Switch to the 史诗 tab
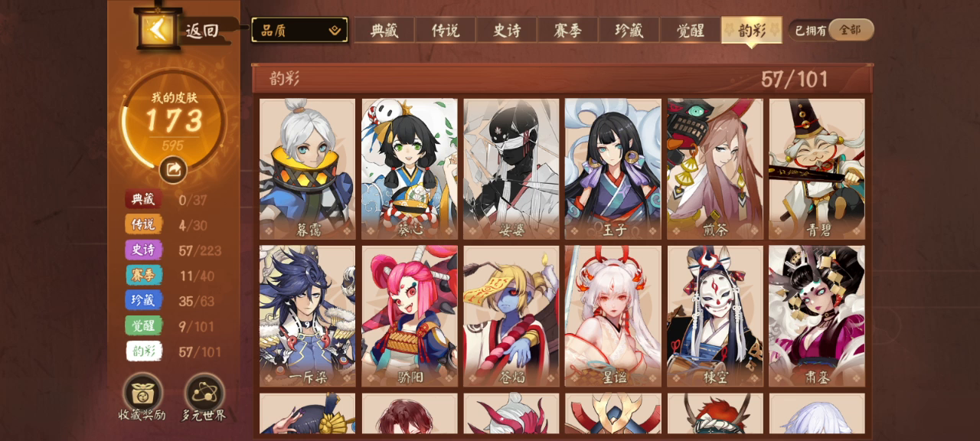 point(506,31)
